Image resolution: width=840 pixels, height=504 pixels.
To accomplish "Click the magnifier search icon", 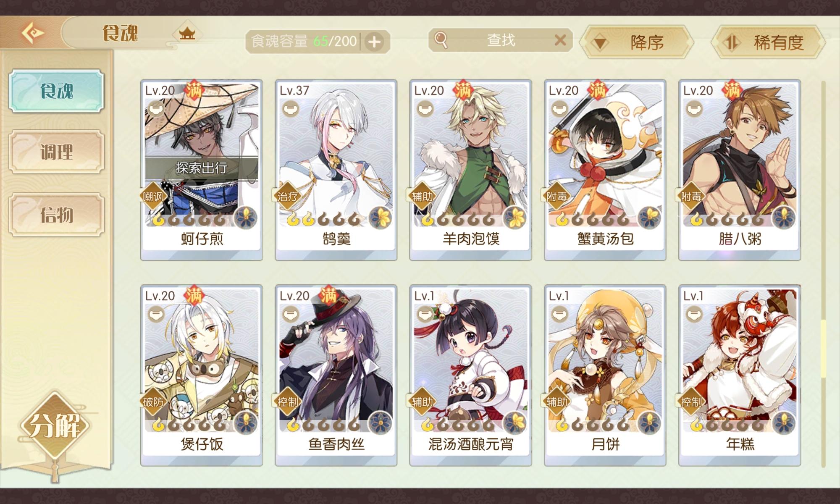I will pos(441,40).
